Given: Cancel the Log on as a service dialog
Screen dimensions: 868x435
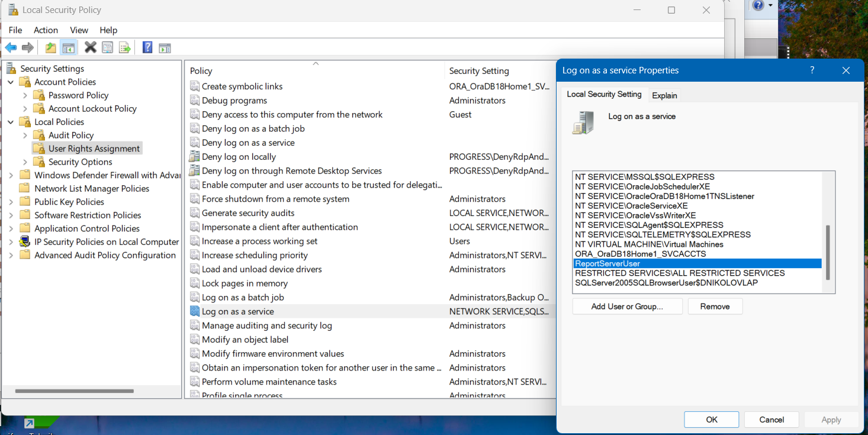Looking at the screenshot, I should point(771,420).
